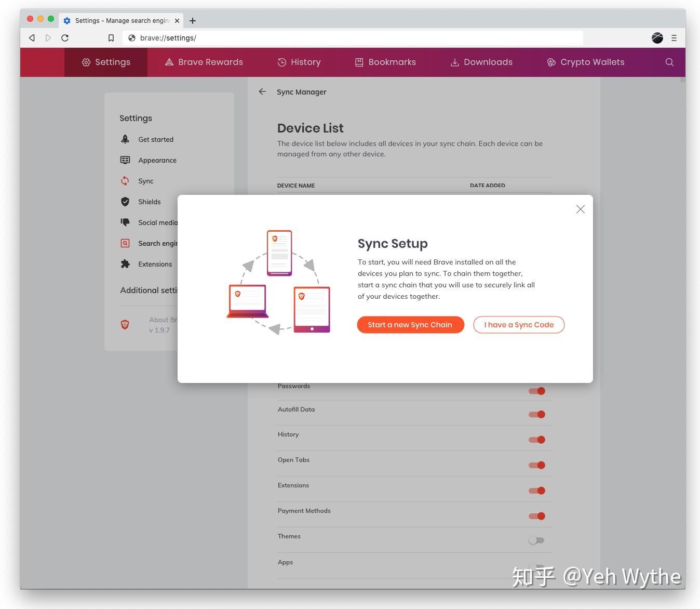
Task: Click the Sync Setup devices illustration
Action: click(279, 282)
